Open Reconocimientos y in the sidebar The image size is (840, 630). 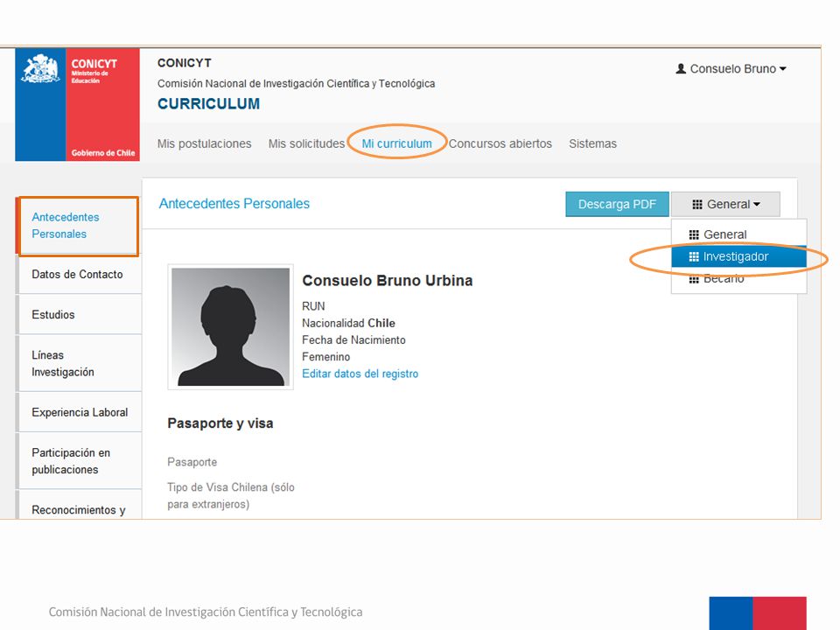click(x=80, y=505)
